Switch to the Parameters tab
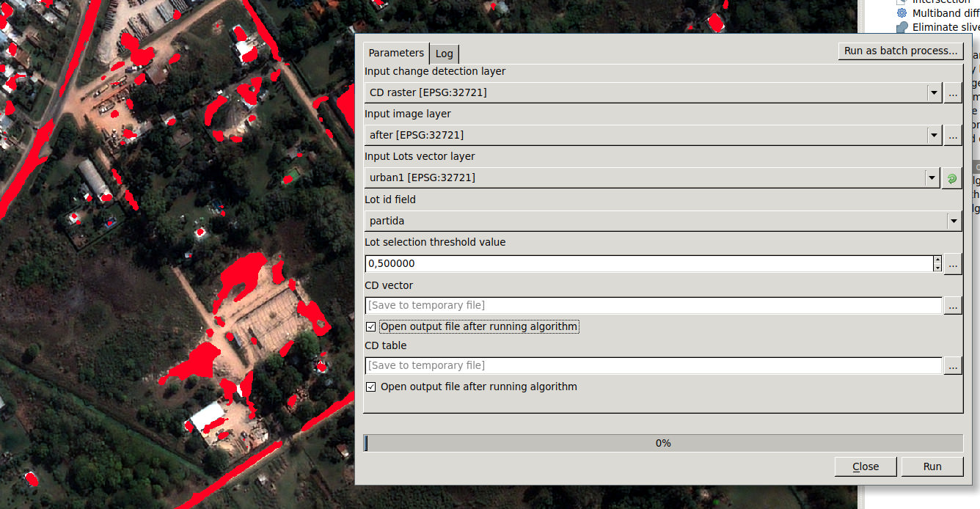 click(x=396, y=53)
